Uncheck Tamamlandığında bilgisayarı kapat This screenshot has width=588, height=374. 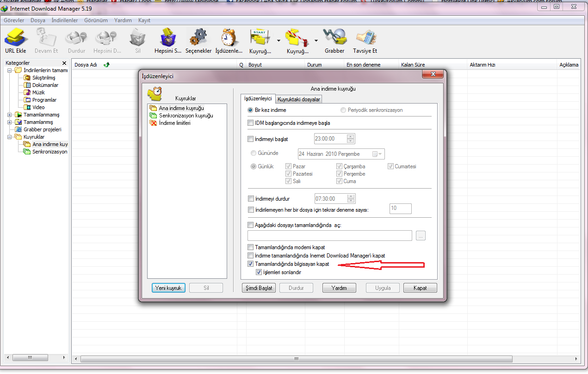click(251, 264)
